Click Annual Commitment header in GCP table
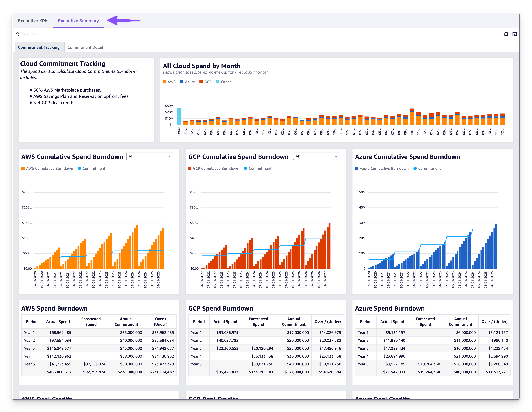 [x=293, y=322]
